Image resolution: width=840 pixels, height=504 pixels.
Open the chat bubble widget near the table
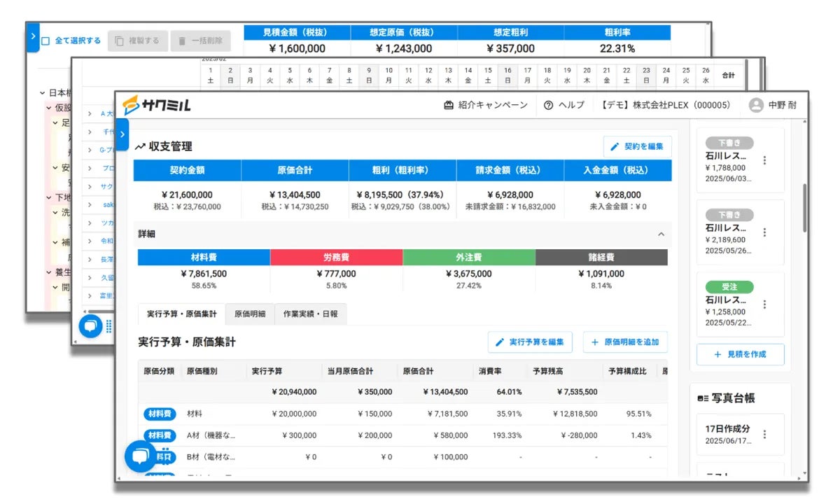140,456
